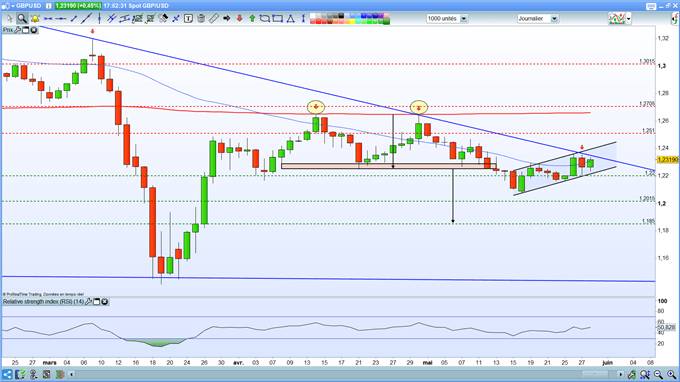This screenshot has height=382, width=680.
Task: Click the zoom in magnifier bottom right
Action: pyautogui.click(x=671, y=374)
